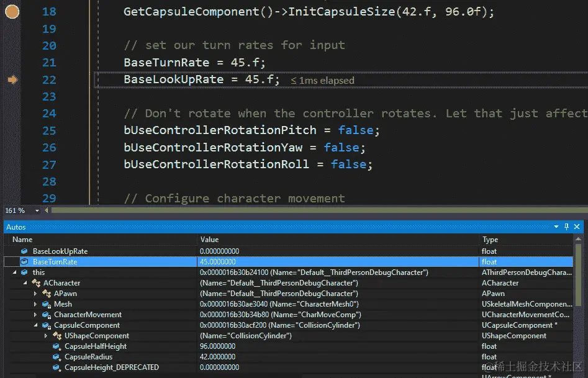This screenshot has height=378, width=588.
Task: Click the CapsuleHeight_DEPRECATED field icon
Action: point(57,367)
